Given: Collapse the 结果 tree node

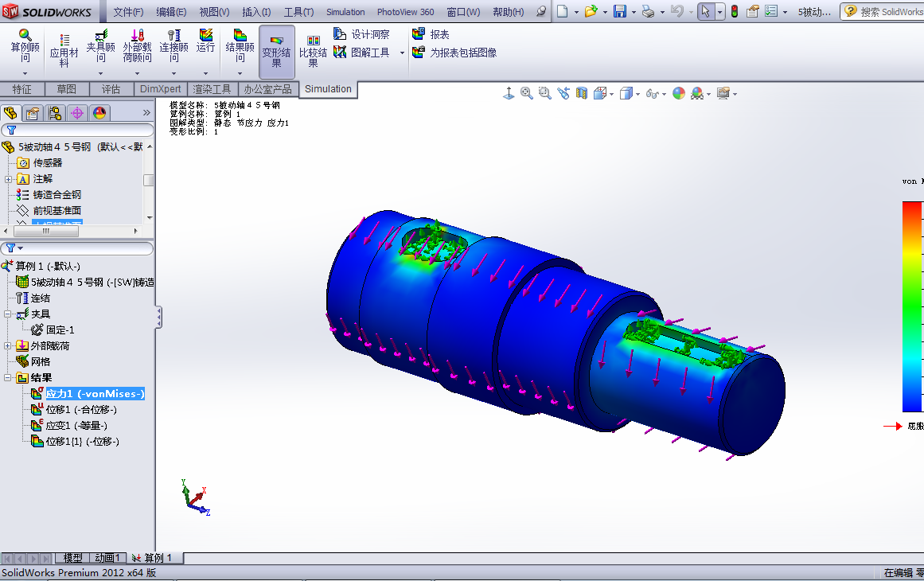Looking at the screenshot, I should point(8,378).
